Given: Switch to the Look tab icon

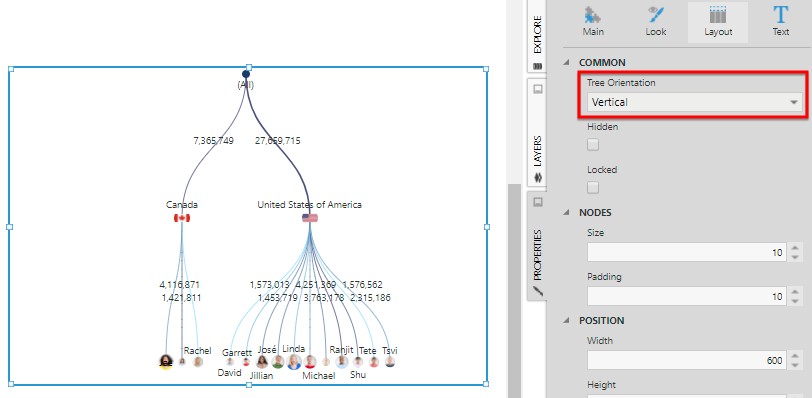Looking at the screenshot, I should click(656, 15).
